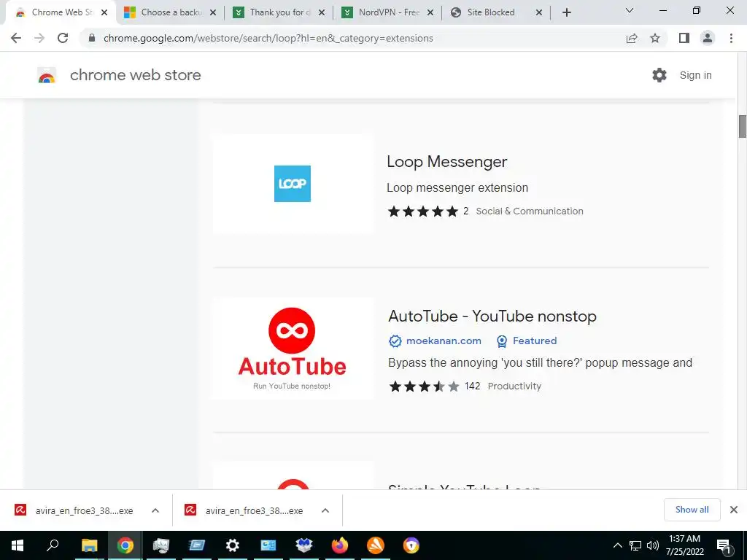This screenshot has height=560, width=747.
Task: Open the Avast orange icon in taskbar
Action: tap(376, 545)
